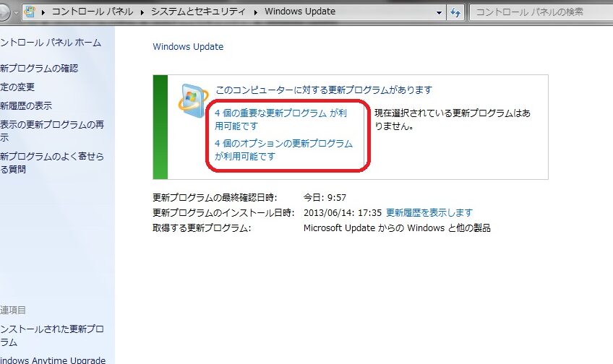The height and width of the screenshot is (364, 613).
Task: Open Windows Anytime Upgrade sidebar link
Action: coord(53,360)
